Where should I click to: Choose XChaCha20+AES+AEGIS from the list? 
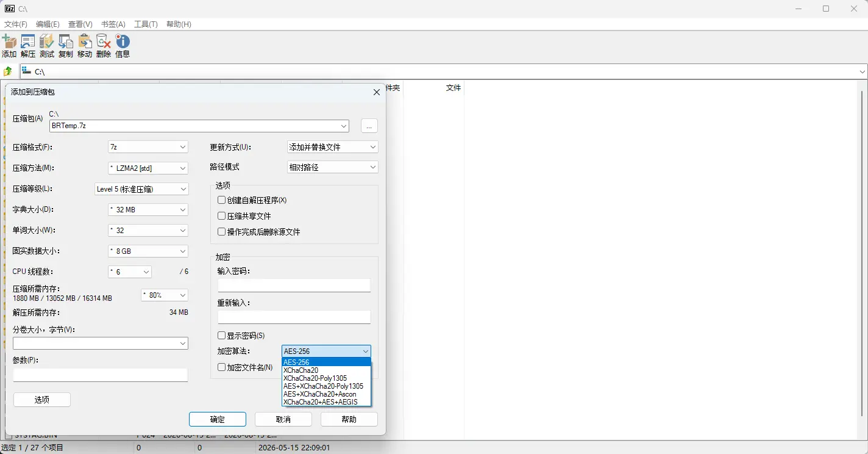tap(327, 402)
